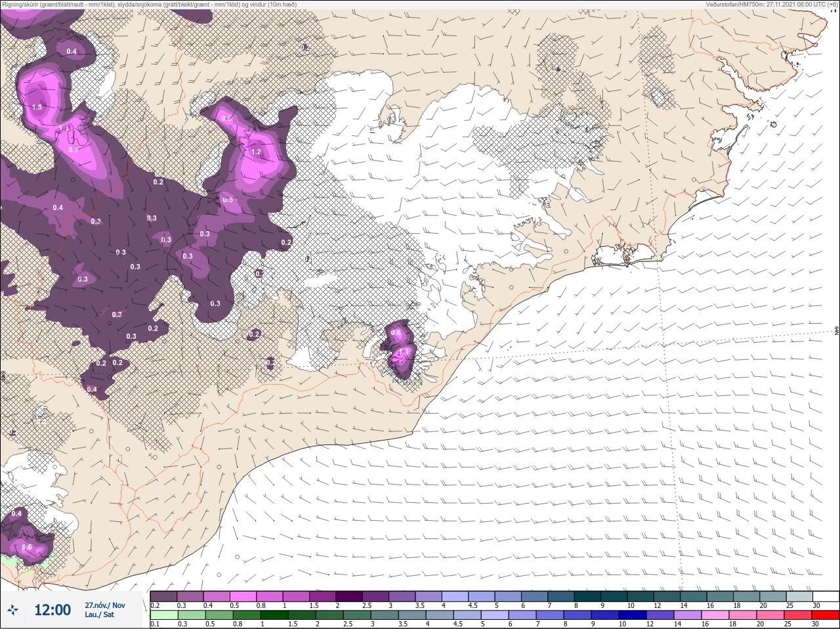The height and width of the screenshot is (629, 840).
Task: Select lower legend pale green 0.1 swatch
Action: pyautogui.click(x=164, y=615)
